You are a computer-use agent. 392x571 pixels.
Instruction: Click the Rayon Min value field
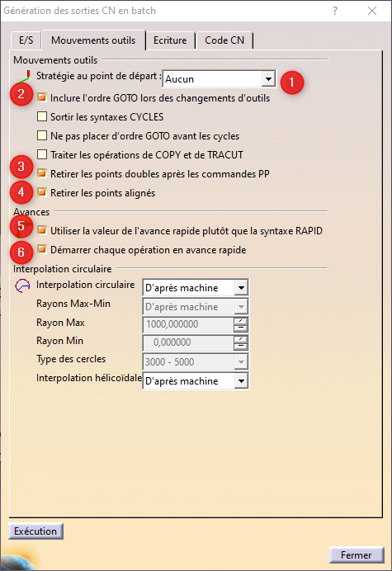coord(188,342)
